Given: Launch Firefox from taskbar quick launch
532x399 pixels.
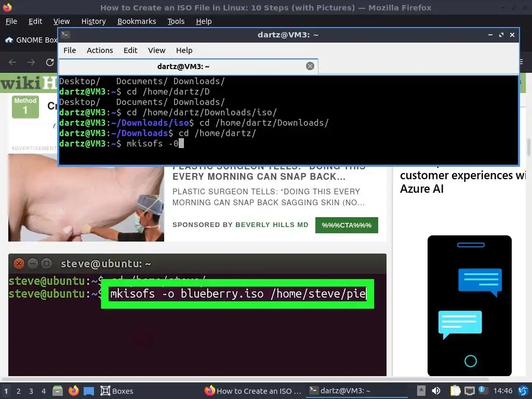Looking at the screenshot, I should [73, 391].
